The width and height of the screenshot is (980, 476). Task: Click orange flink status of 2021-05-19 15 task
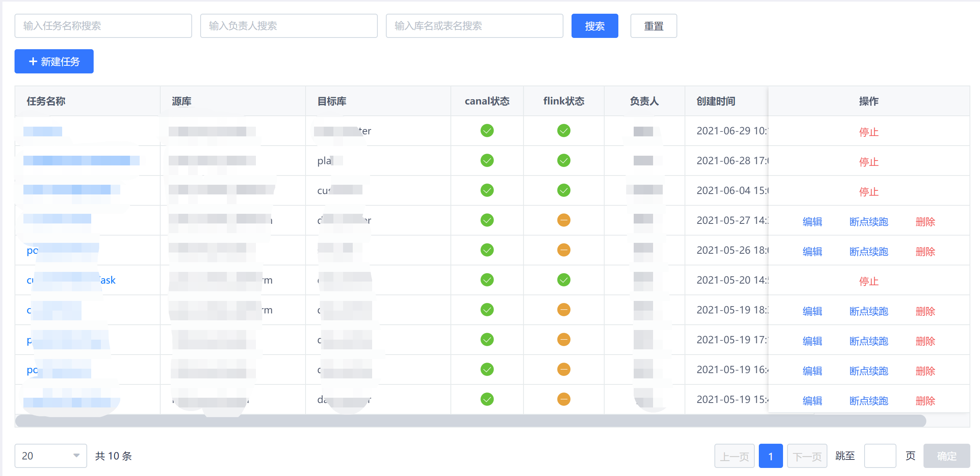coord(563,399)
